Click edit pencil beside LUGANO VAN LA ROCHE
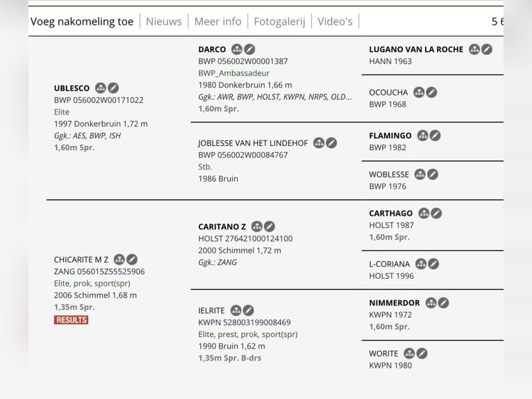 click(487, 49)
